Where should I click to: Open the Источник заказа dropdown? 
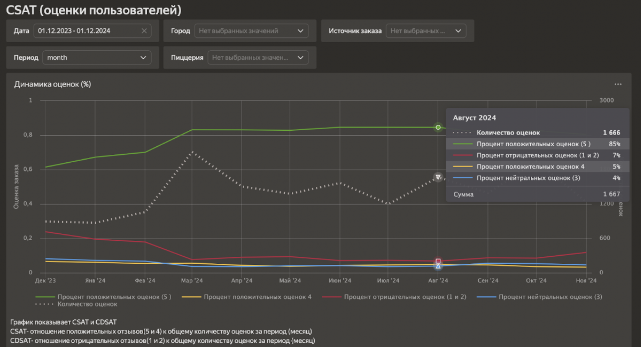(425, 31)
